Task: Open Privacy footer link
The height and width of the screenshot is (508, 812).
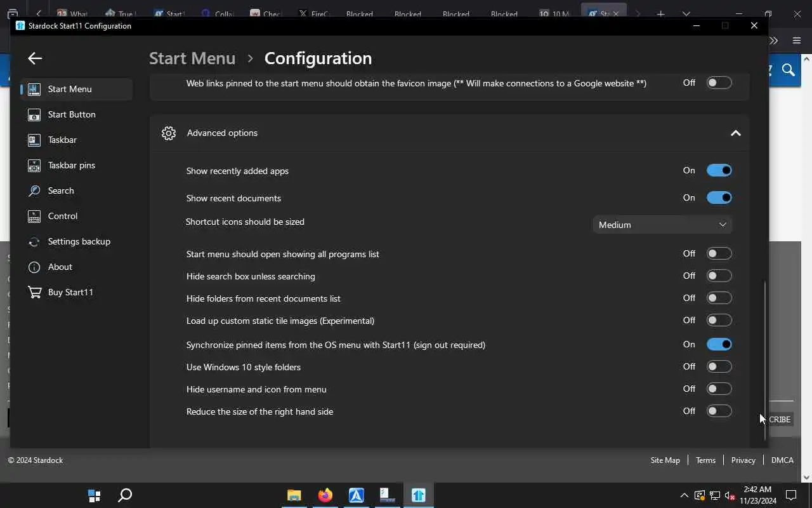Action: coord(743,460)
